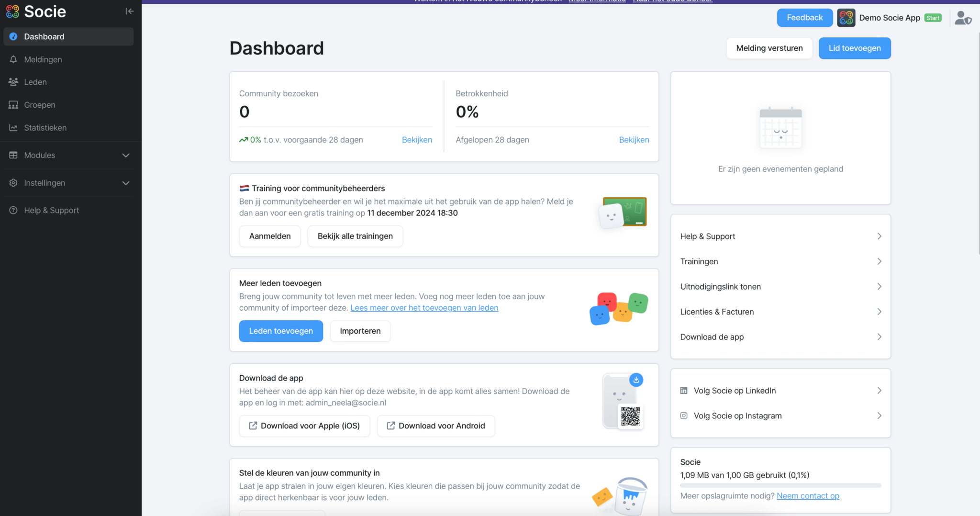Open Help & Support from the sidebar
Viewport: 980px width, 516px height.
[51, 210]
